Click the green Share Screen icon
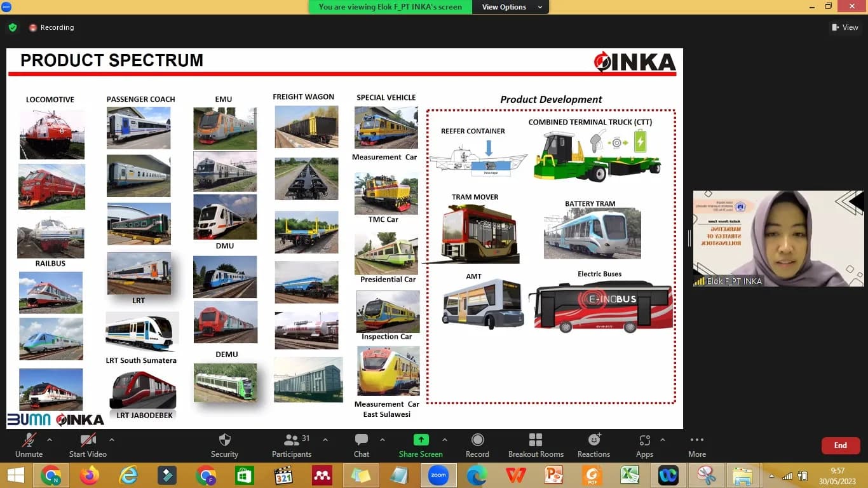 (x=421, y=440)
